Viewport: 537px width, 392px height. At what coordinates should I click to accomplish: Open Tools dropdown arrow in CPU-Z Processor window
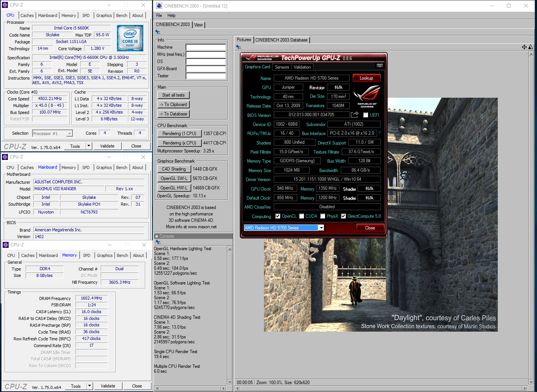pos(89,146)
